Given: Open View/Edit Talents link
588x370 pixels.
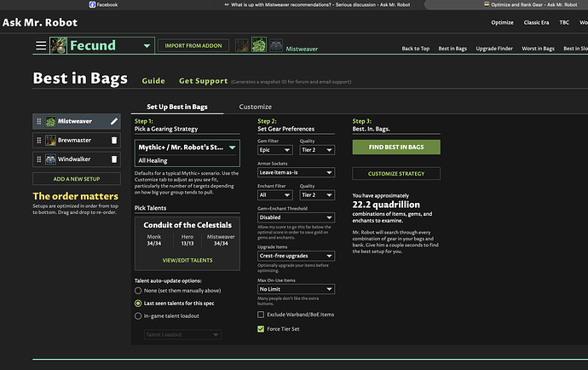Looking at the screenshot, I should 187,260.
